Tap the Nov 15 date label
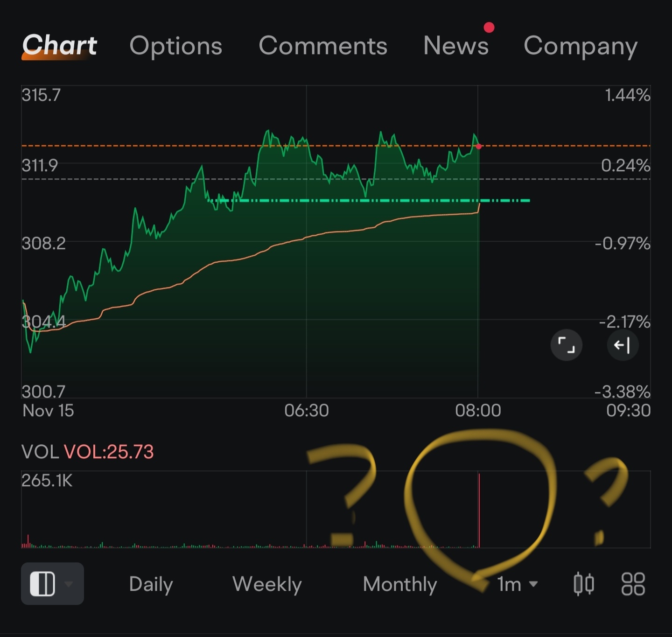The image size is (672, 637). [x=48, y=411]
